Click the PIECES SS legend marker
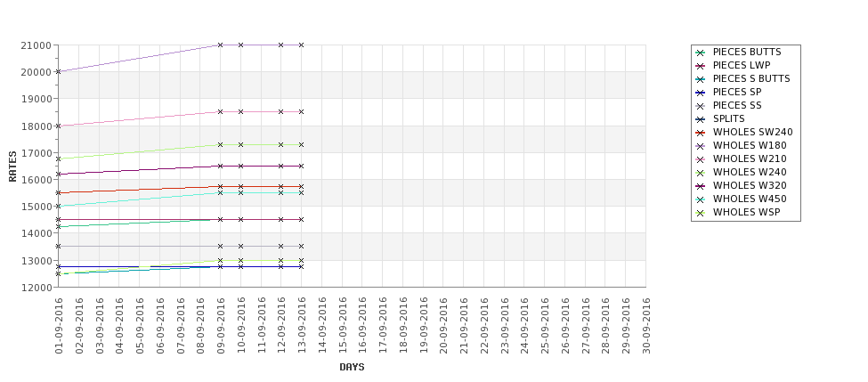 coord(701,106)
